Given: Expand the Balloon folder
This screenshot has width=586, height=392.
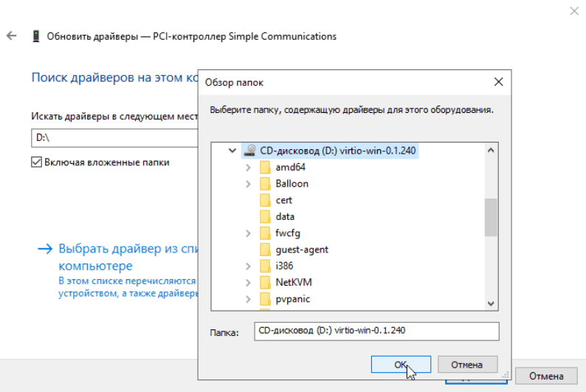Looking at the screenshot, I should (248, 184).
